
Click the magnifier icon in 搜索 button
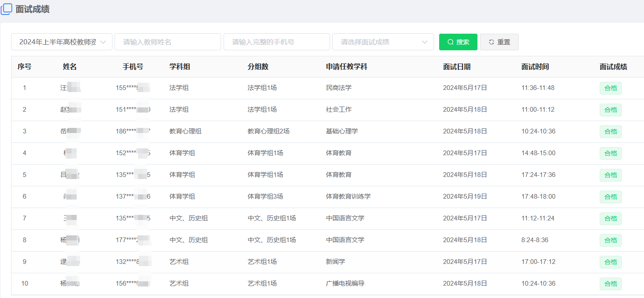pyautogui.click(x=450, y=42)
